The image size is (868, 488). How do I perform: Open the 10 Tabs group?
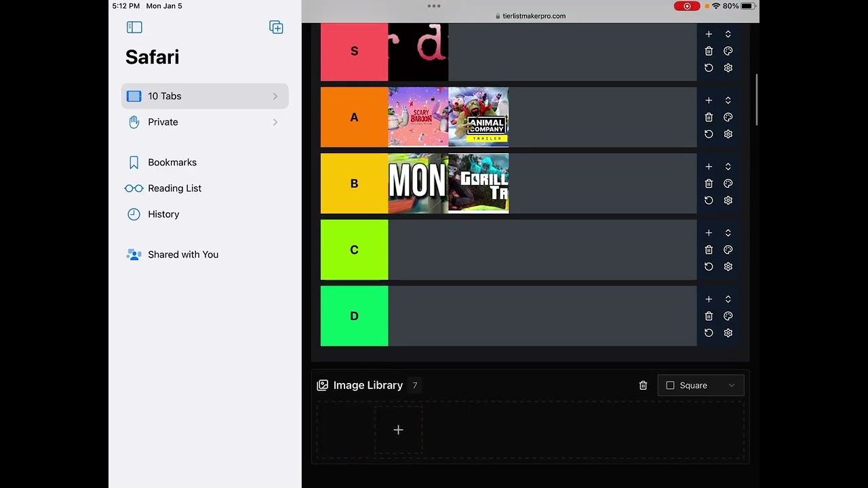pos(205,96)
